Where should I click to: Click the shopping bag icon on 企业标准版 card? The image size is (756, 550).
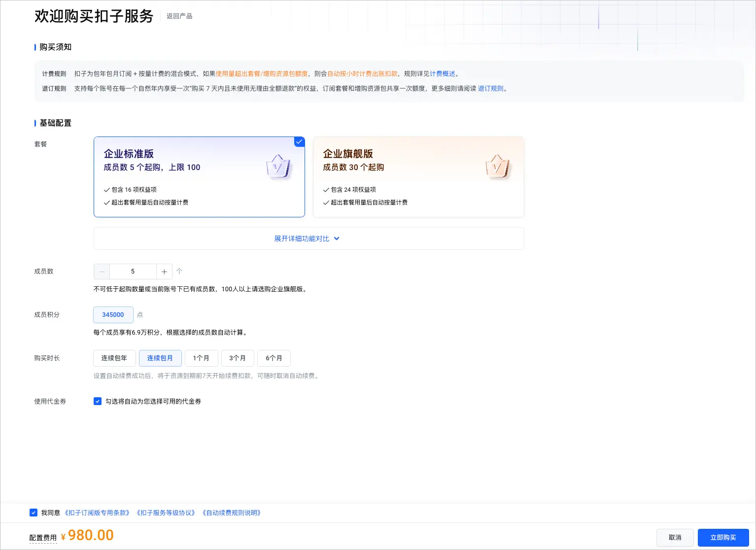pos(278,167)
